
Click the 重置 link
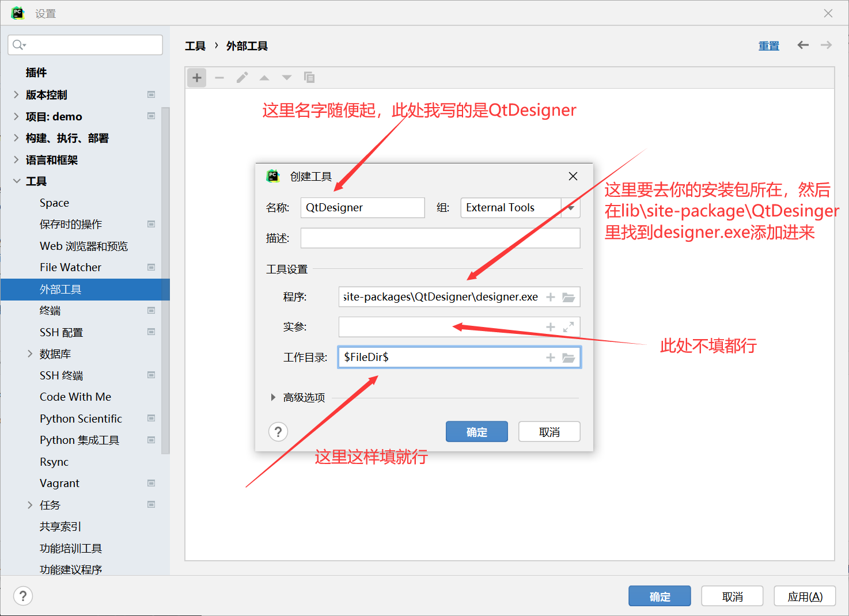768,45
